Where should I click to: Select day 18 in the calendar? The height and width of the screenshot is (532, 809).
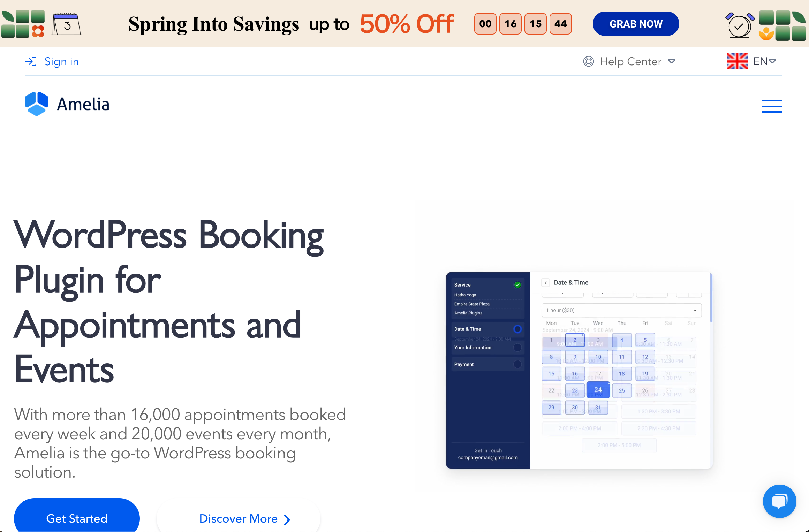point(622,374)
